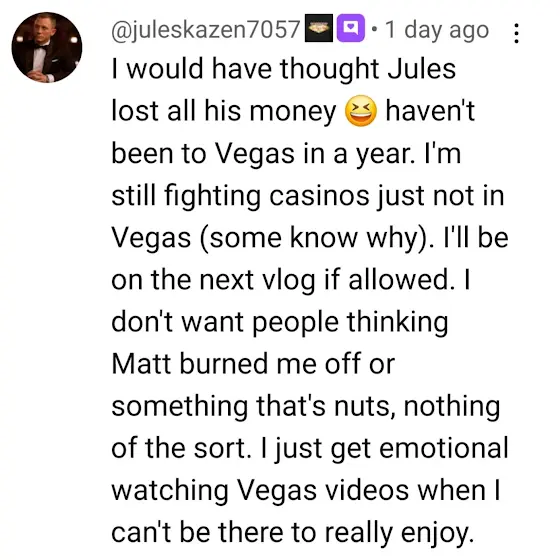The height and width of the screenshot is (560, 560).
Task: Open the three-dot comment options menu
Action: (x=516, y=33)
